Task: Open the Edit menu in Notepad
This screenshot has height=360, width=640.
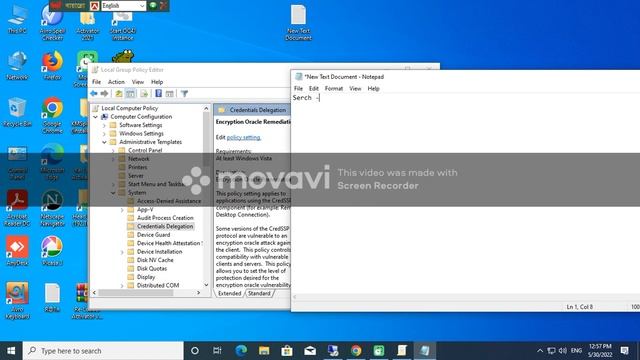Action: click(313, 89)
